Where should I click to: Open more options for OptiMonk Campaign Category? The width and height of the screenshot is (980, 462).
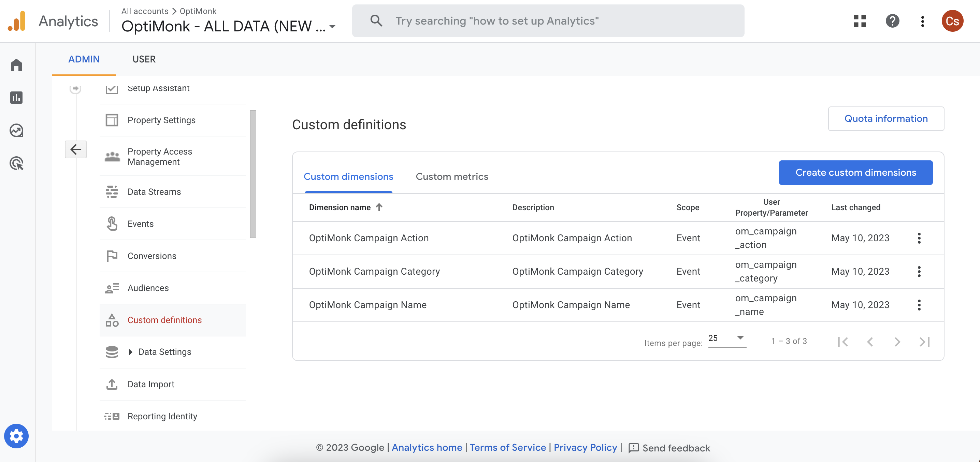[x=919, y=272]
